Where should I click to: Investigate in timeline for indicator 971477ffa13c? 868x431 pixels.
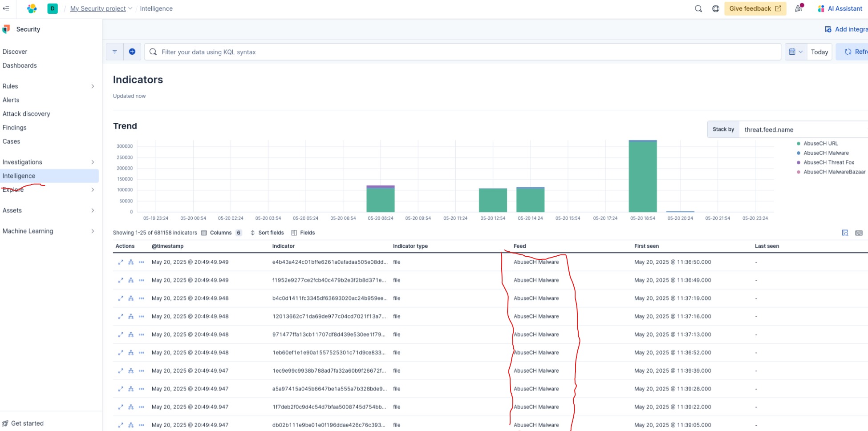tap(131, 334)
